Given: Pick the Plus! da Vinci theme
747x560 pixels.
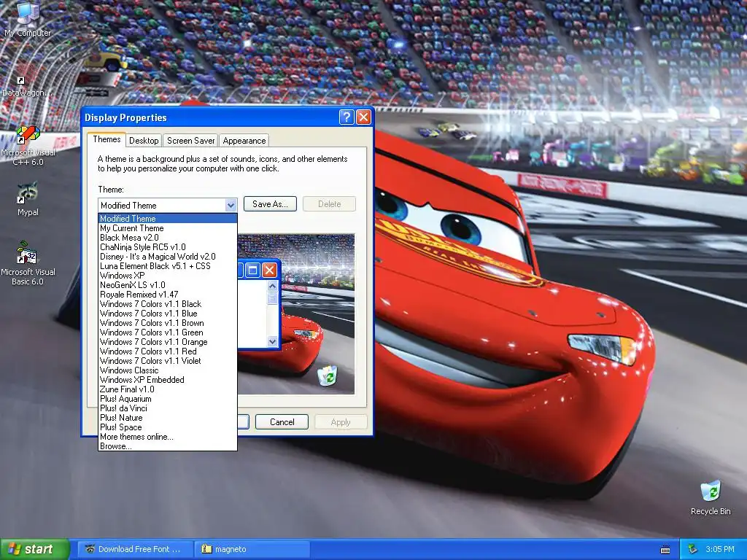Looking at the screenshot, I should 168,408.
